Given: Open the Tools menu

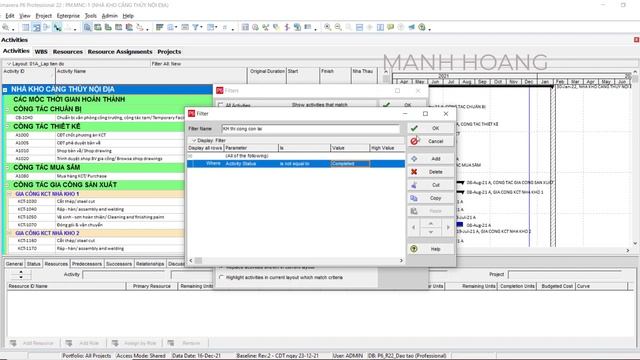Looking at the screenshot, I should pos(91,16).
